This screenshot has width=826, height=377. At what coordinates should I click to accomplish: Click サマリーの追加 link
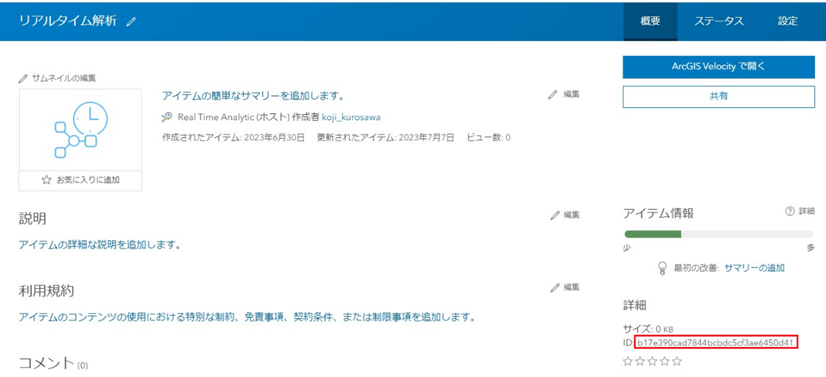click(754, 268)
